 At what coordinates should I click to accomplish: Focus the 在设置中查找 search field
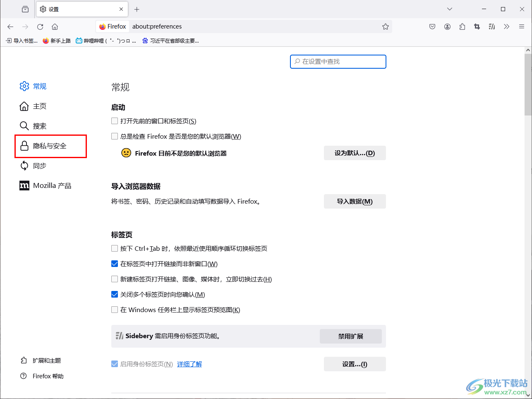pos(338,62)
